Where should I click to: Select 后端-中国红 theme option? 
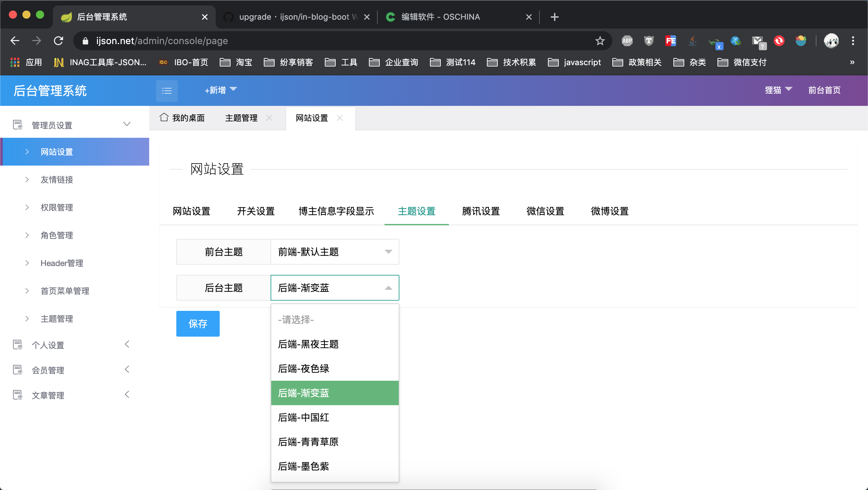click(303, 417)
